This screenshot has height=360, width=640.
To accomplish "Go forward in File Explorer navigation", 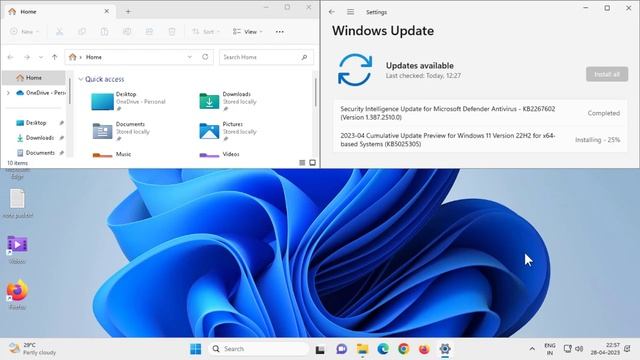I will pyautogui.click(x=27, y=57).
